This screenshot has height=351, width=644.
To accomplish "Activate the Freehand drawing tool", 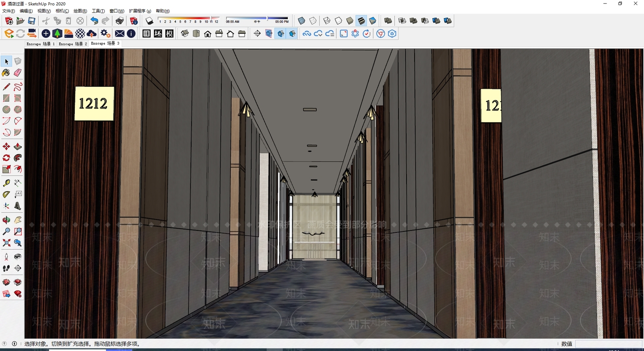I will (18, 87).
